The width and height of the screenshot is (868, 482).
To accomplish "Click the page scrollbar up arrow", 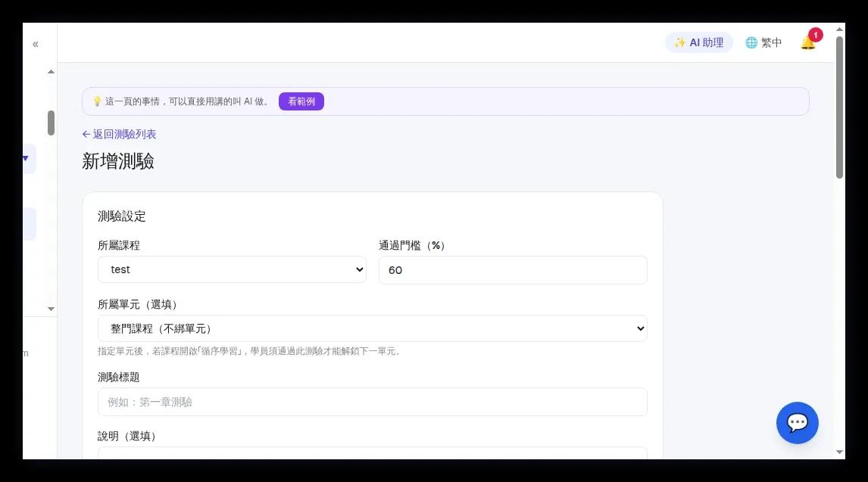I will (x=840, y=29).
